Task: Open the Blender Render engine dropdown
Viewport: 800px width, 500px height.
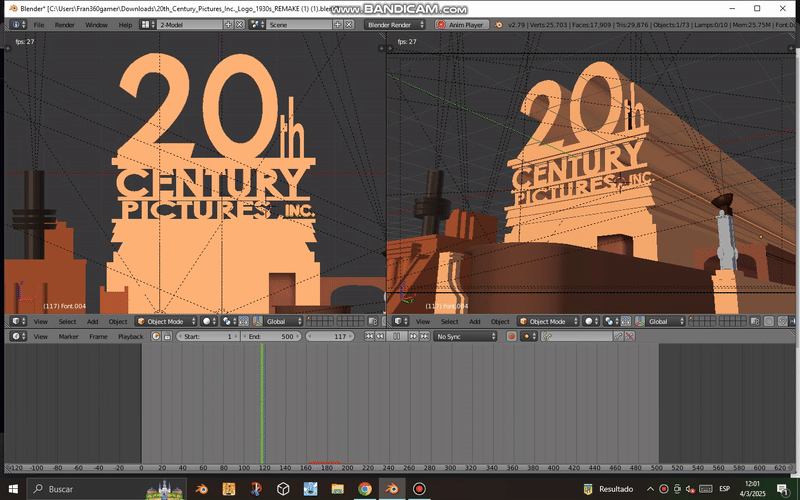Action: tap(394, 24)
